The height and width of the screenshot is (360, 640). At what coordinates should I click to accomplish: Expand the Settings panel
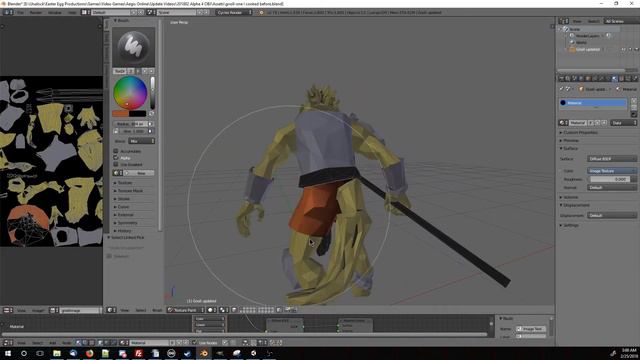pos(571,225)
